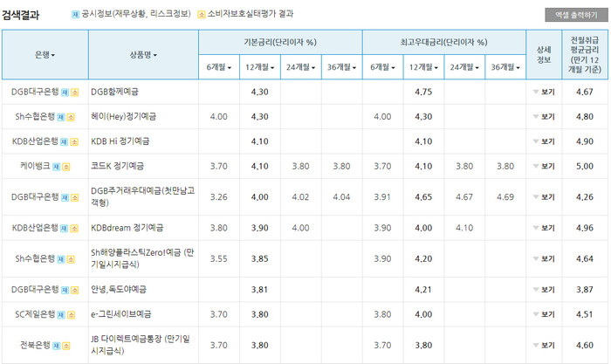Image resolution: width=611 pixels, height=364 pixels.
Task: Expand 보기 details for 헤이(Hey)정기예금
Action: (544, 116)
